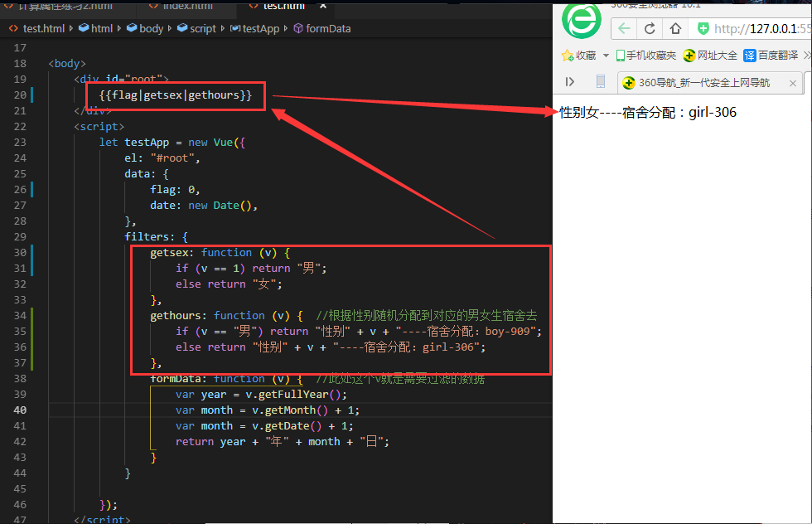The height and width of the screenshot is (524, 812).
Task: Click the mobile phone icon in tab bar
Action: click(600, 82)
